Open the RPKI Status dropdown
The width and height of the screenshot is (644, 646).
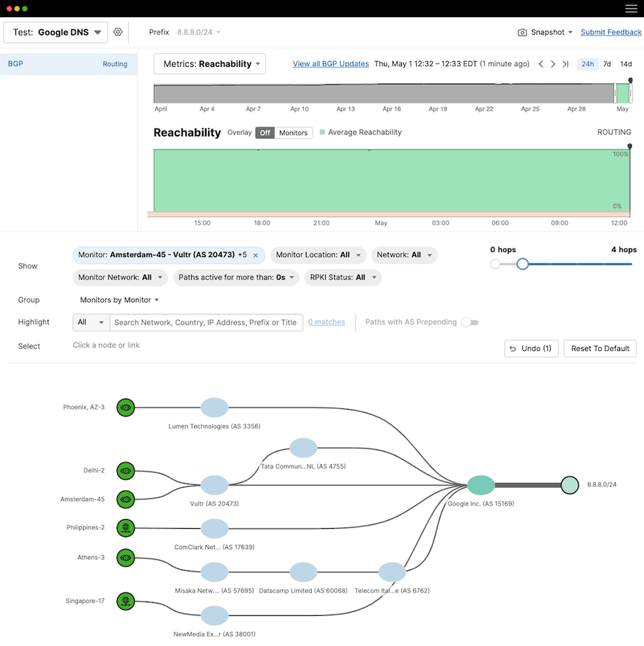click(343, 278)
